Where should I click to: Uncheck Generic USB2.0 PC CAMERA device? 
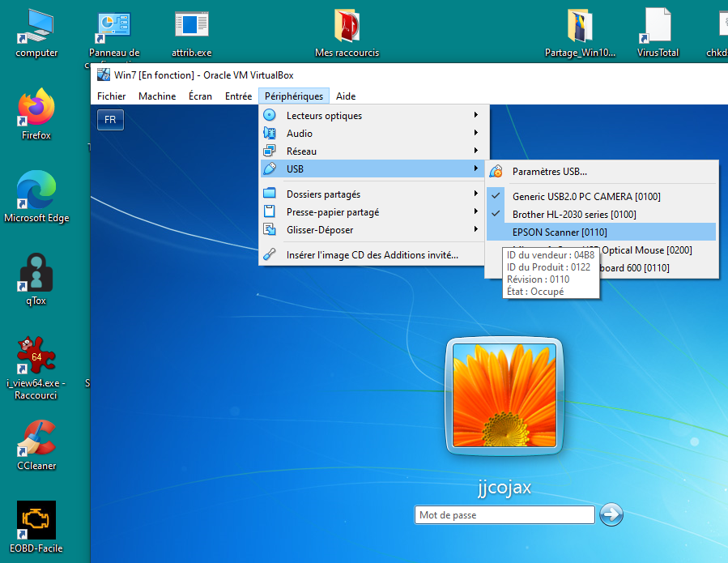tap(573, 196)
